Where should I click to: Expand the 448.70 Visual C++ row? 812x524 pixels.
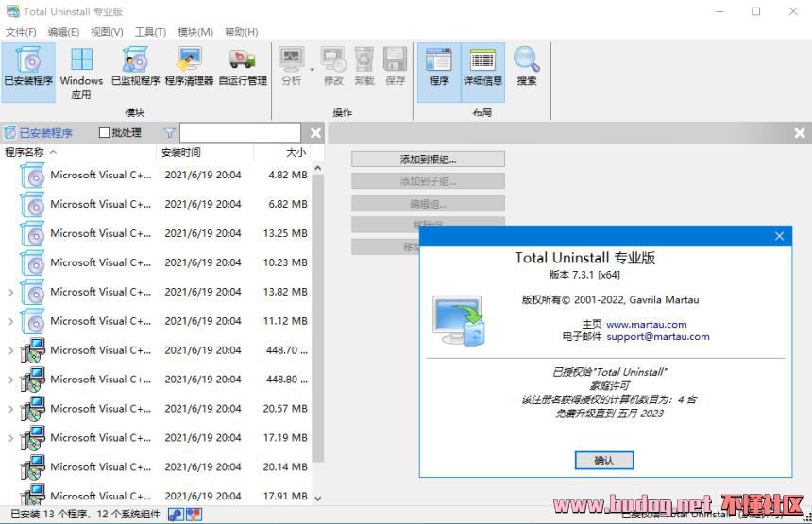11,350
